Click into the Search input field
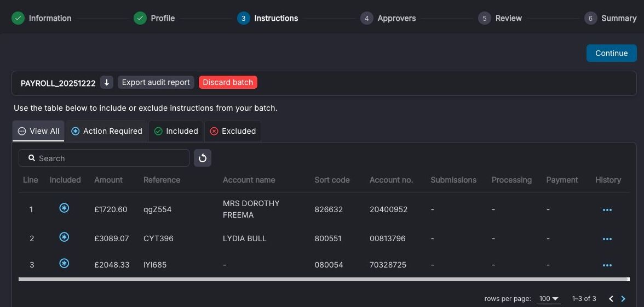The height and width of the screenshot is (307, 644). tap(104, 158)
